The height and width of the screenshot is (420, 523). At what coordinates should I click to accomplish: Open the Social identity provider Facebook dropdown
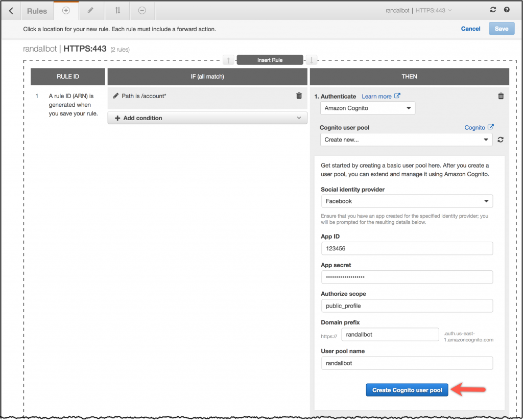[x=407, y=201]
